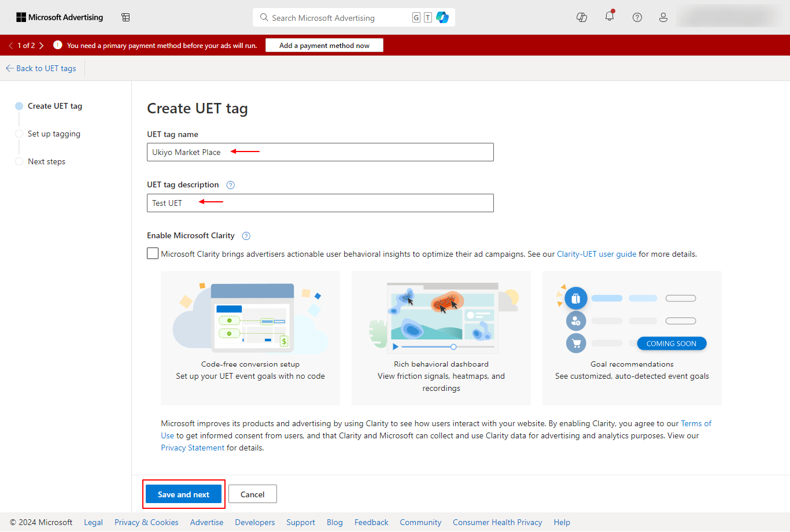Open Privacy Statement link
Screen dimensions: 790x532
[x=193, y=448]
